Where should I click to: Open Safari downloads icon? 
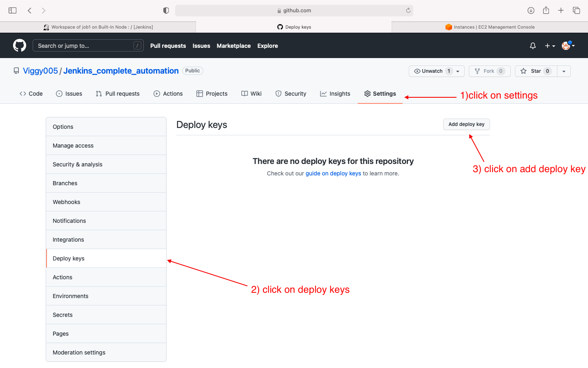pyautogui.click(x=531, y=10)
